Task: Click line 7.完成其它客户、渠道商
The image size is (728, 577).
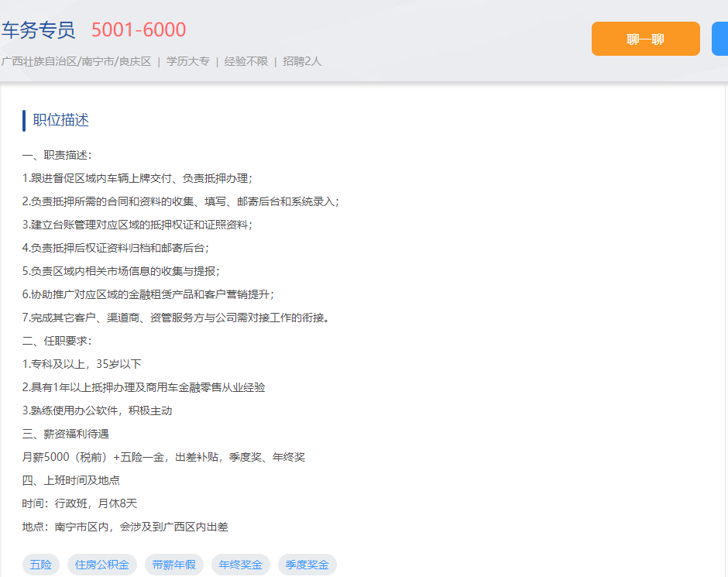Action: (176, 318)
